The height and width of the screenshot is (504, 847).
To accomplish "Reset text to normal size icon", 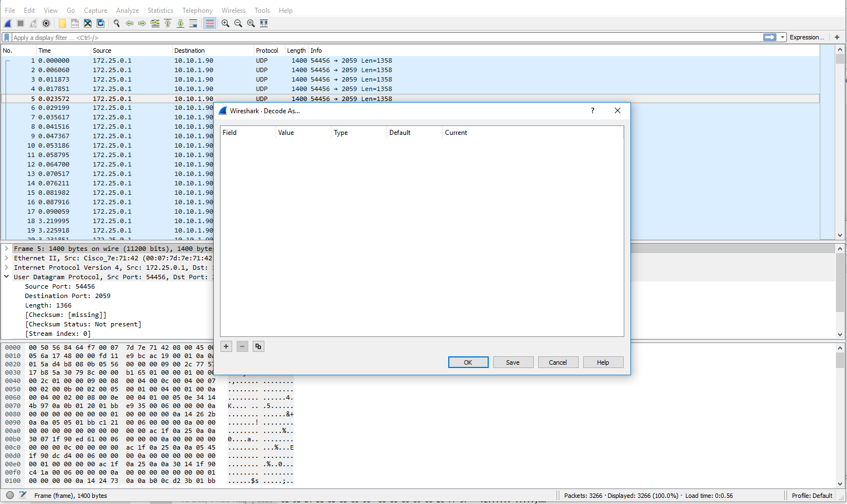I will (251, 23).
